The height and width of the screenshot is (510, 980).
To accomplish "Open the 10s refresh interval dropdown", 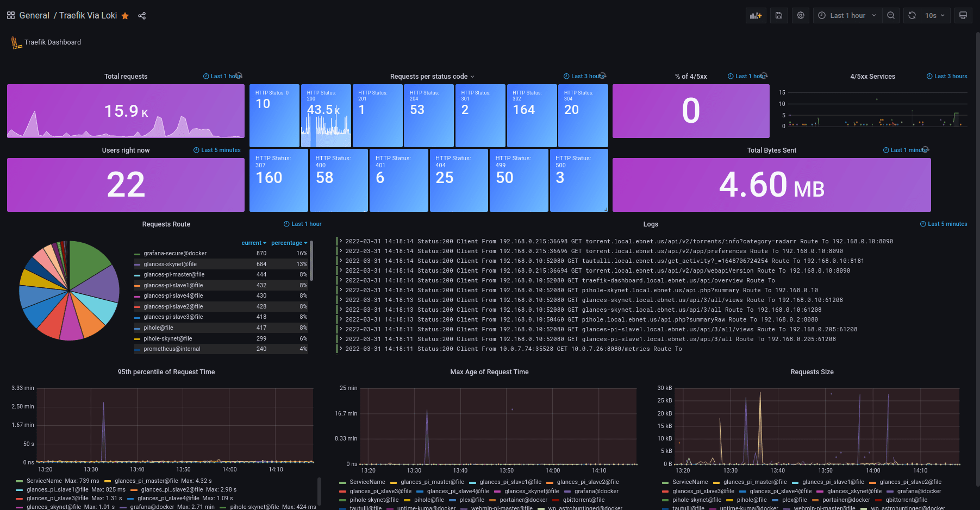I will pyautogui.click(x=935, y=16).
